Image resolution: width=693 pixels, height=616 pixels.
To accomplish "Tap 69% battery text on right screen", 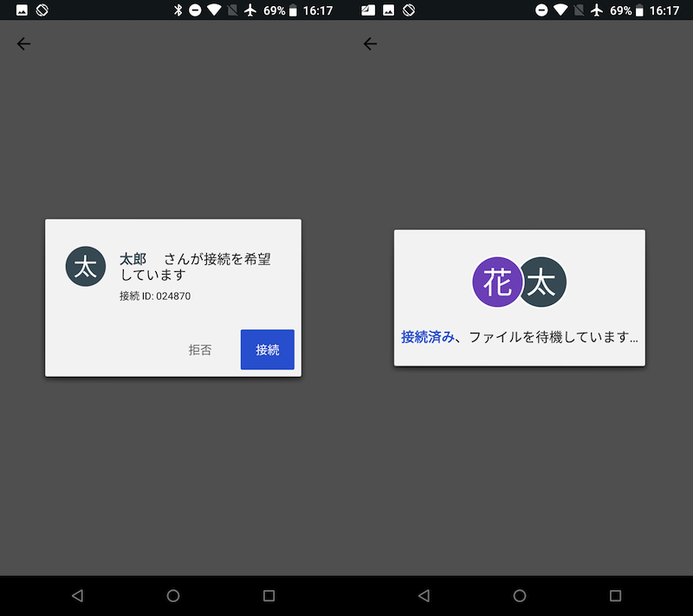I will [621, 10].
